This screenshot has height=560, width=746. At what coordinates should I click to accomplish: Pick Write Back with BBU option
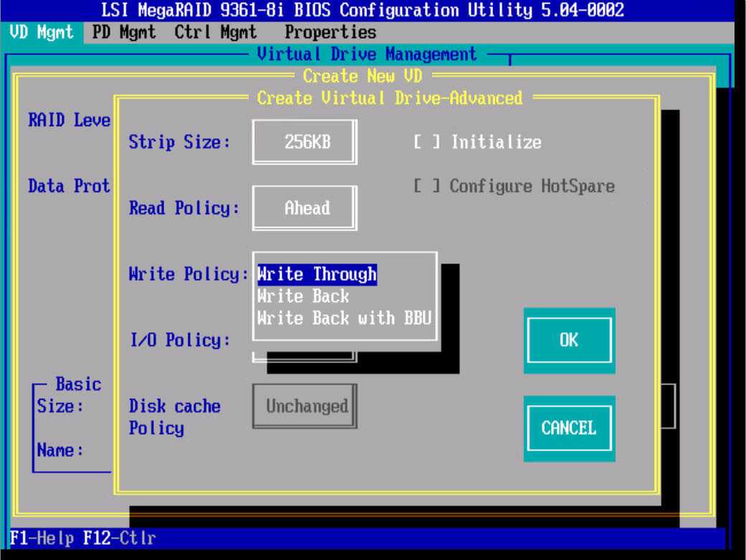(345, 317)
